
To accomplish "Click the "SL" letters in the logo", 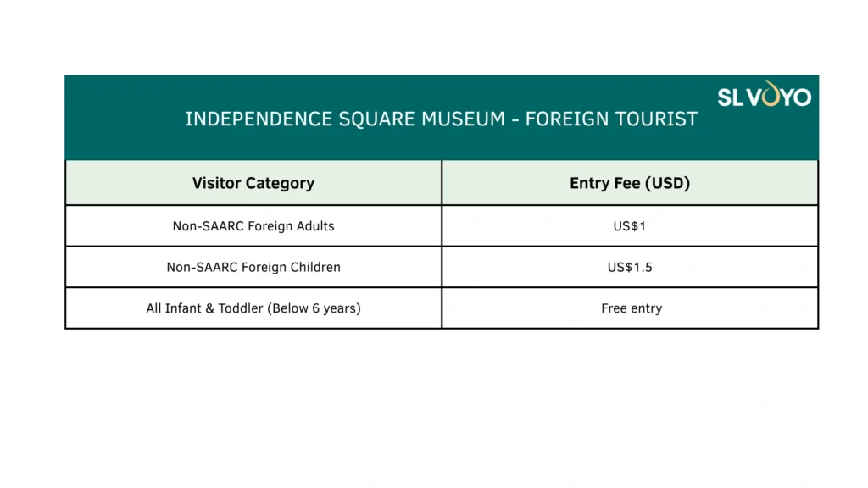I will [x=731, y=97].
